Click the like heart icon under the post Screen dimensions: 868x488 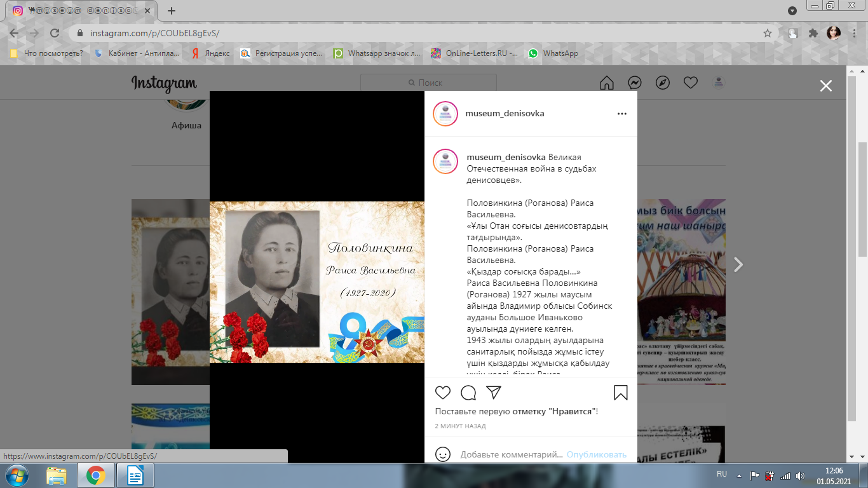tap(443, 393)
